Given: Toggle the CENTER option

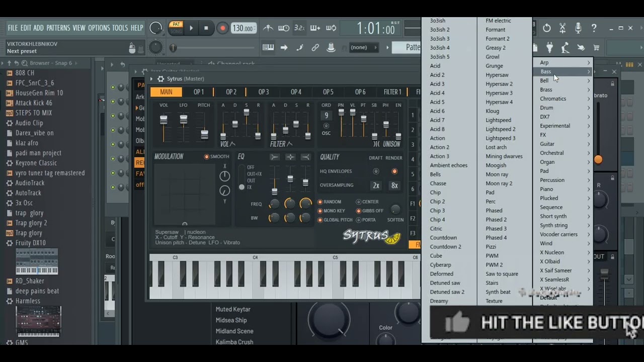Looking at the screenshot, I should point(367,202).
